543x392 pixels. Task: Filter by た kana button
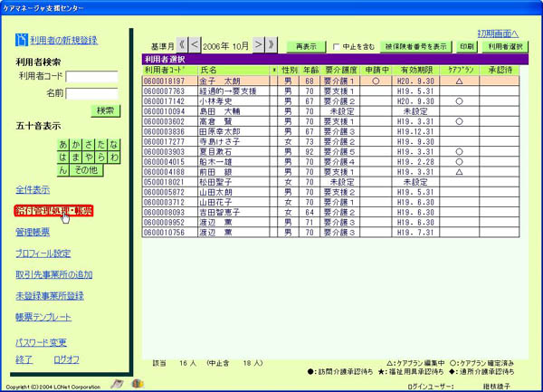[x=101, y=145]
